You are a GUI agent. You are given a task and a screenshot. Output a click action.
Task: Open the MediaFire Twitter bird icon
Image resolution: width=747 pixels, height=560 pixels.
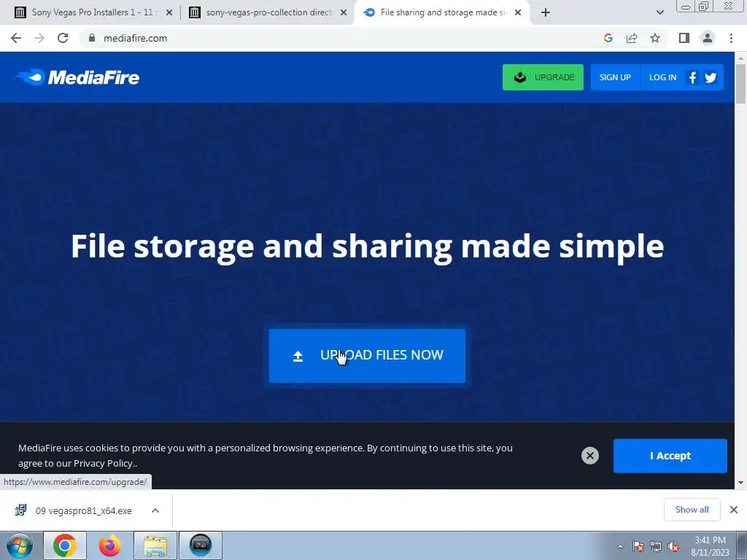711,77
